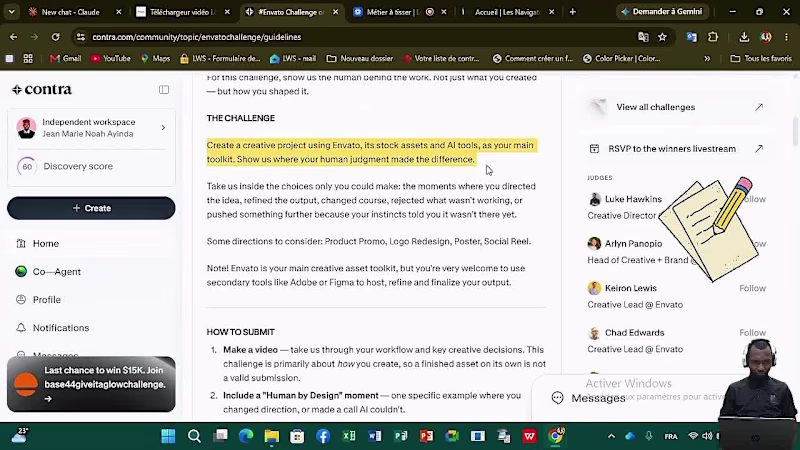
Task: Open Excel from taskbar
Action: 349,436
